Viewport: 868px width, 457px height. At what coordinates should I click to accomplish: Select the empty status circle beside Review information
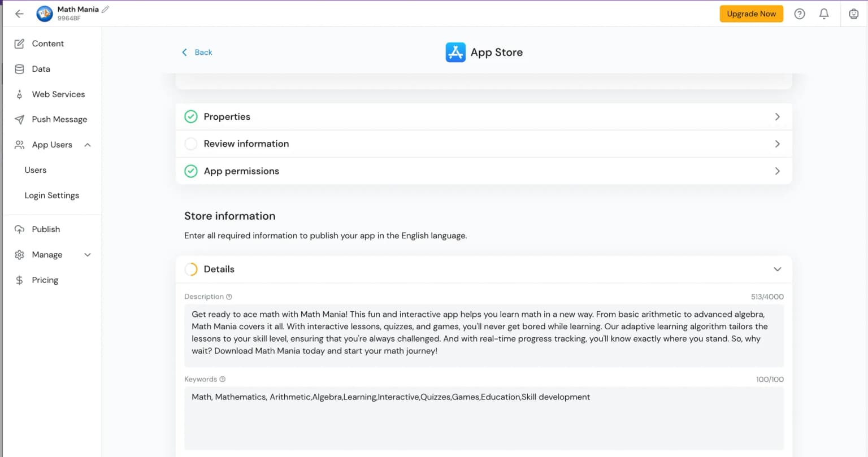[x=191, y=143]
